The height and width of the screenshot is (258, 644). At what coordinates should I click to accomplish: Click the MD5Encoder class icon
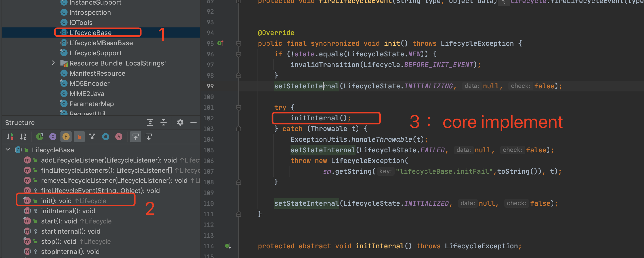64,83
